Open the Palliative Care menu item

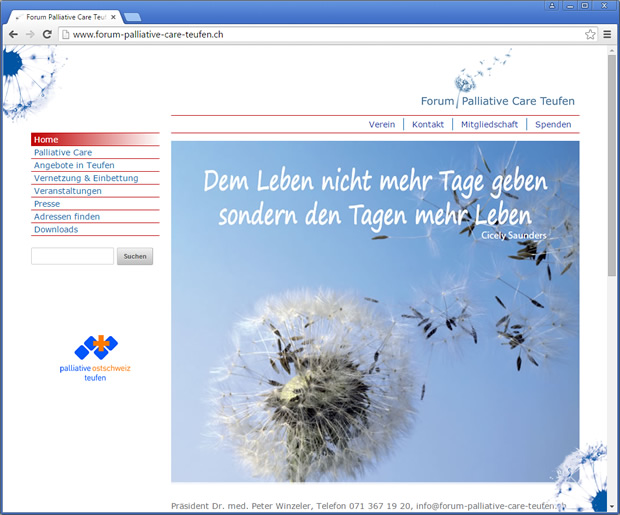(62, 152)
